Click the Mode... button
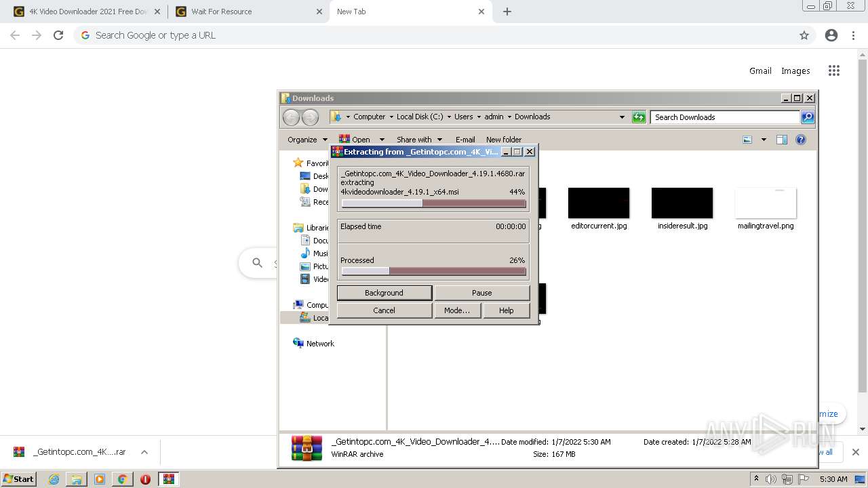This screenshot has height=488, width=868. click(457, 310)
